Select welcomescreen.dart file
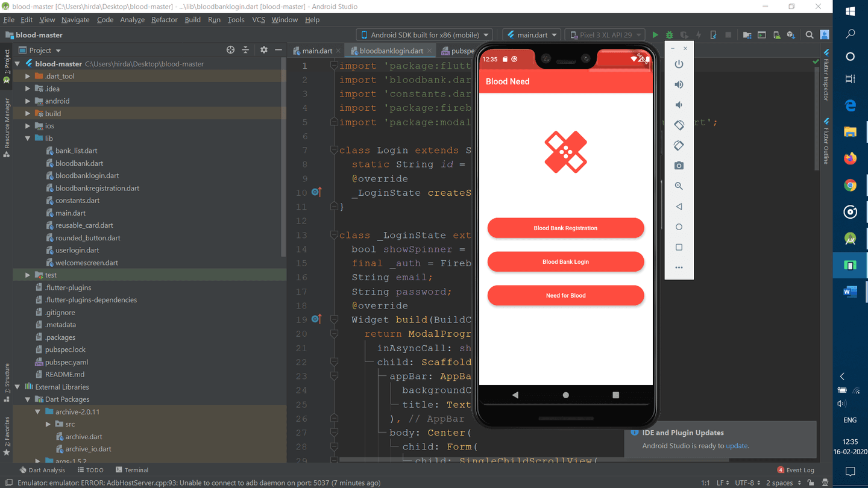The width and height of the screenshot is (868, 488). (87, 263)
